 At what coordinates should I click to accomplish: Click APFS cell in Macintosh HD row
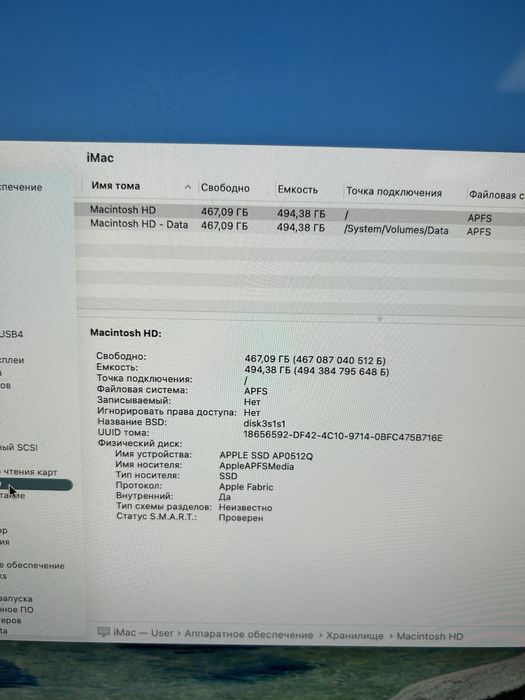click(x=479, y=218)
